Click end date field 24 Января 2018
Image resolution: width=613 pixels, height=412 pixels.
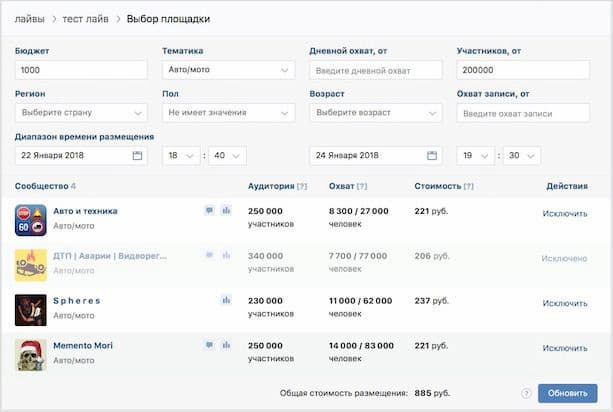(x=376, y=156)
